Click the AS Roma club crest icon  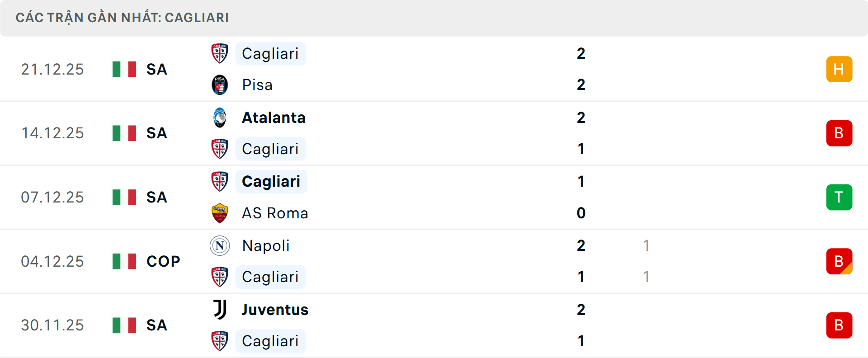pos(220,213)
